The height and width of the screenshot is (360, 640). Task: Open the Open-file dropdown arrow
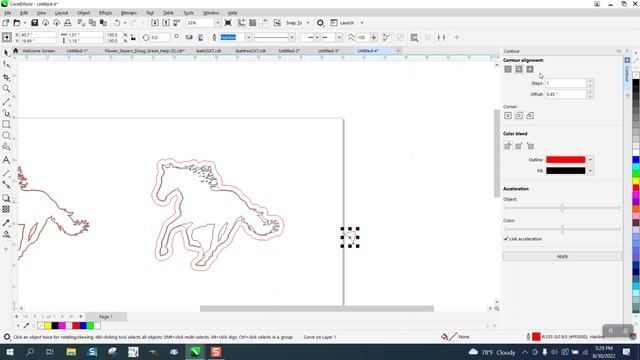pos(24,23)
